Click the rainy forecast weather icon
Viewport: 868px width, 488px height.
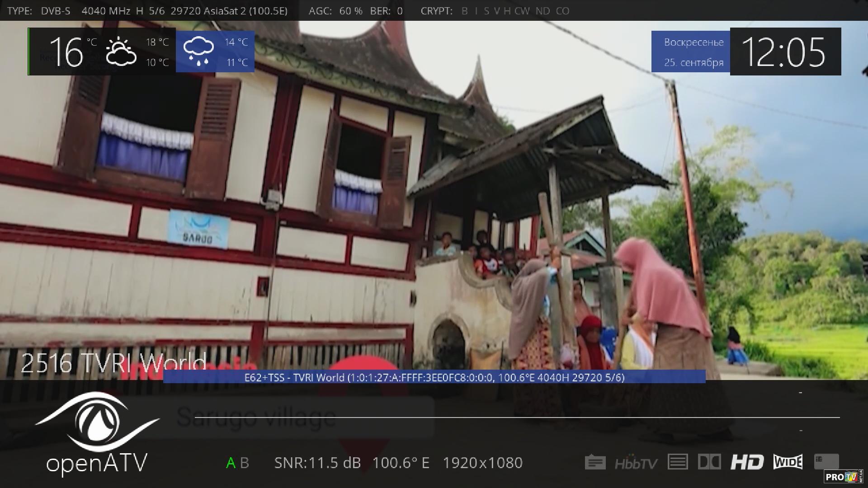[x=198, y=52]
